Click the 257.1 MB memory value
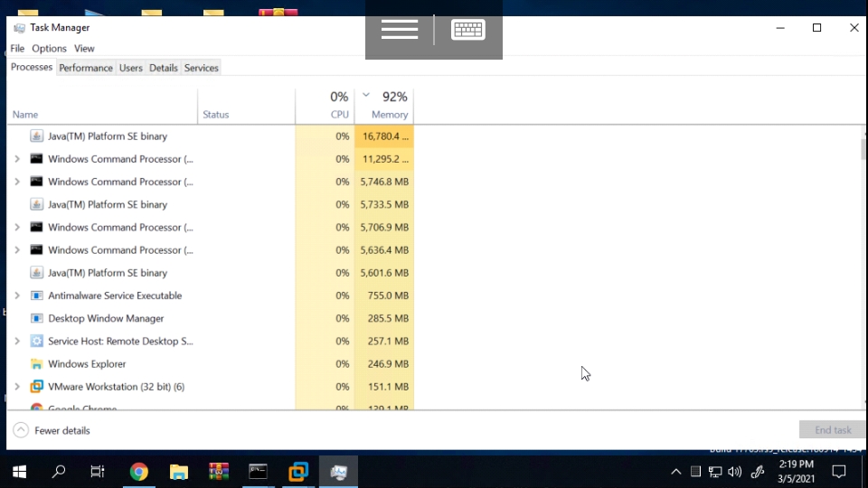The height and width of the screenshot is (488, 868). pos(388,341)
